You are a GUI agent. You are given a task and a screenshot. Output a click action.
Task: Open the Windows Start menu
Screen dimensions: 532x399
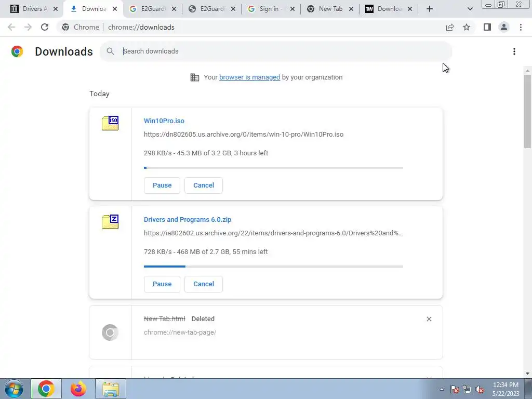click(14, 389)
